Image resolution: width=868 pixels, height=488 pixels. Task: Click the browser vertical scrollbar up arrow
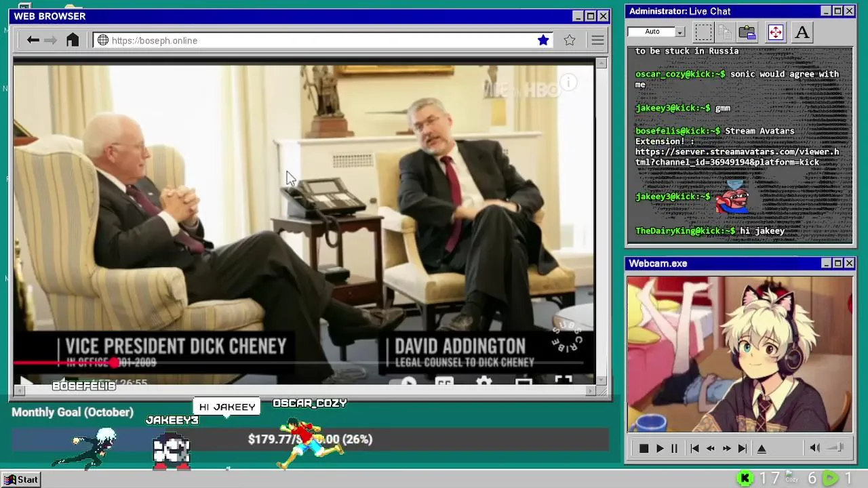[601, 63]
